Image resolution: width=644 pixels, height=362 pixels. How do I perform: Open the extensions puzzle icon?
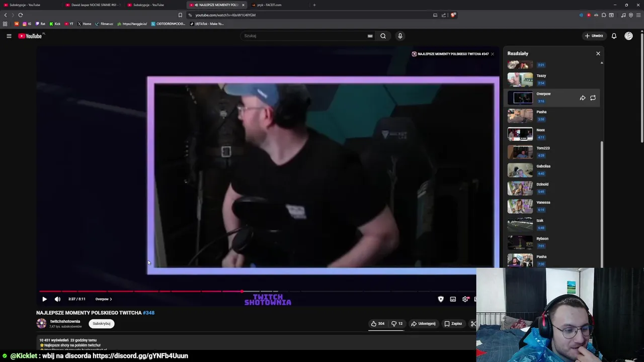tap(604, 15)
